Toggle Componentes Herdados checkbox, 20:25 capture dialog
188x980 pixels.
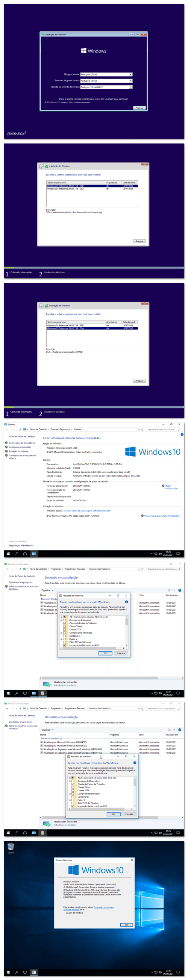point(73,793)
